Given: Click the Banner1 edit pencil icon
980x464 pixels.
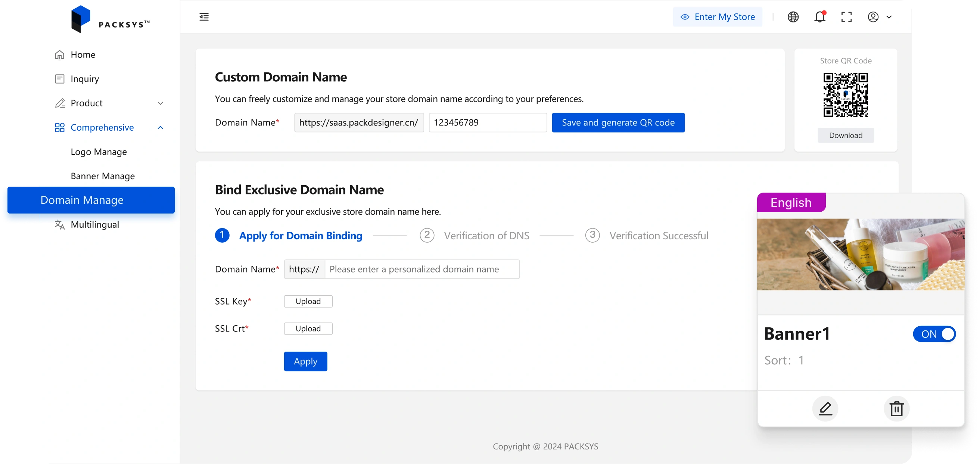Looking at the screenshot, I should coord(825,408).
